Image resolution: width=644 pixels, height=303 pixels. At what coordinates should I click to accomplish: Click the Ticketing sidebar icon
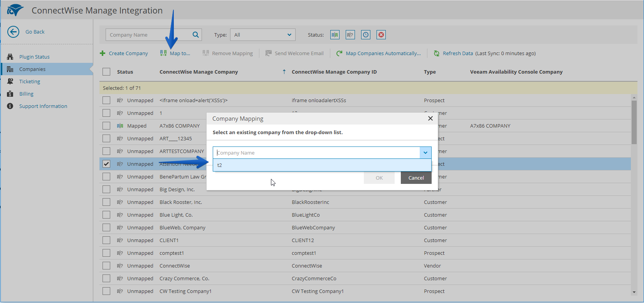point(10,81)
